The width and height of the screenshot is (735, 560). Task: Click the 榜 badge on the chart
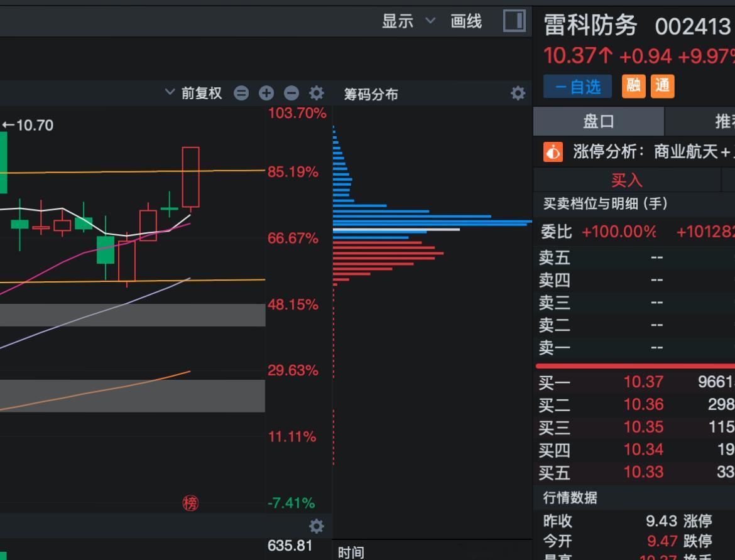point(190,503)
